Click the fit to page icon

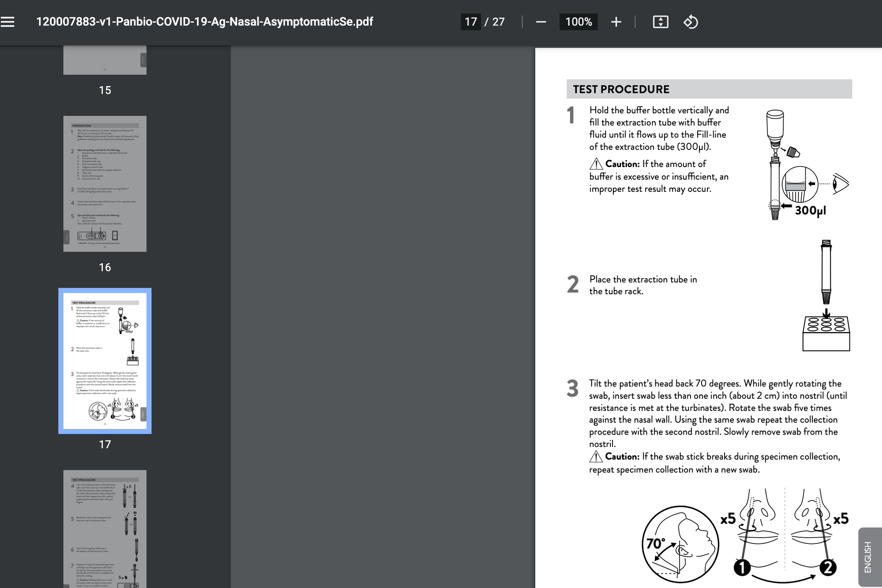(x=660, y=22)
